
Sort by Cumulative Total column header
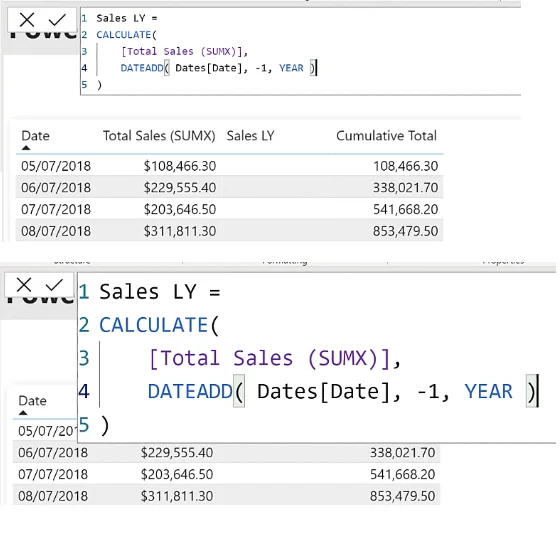386,136
